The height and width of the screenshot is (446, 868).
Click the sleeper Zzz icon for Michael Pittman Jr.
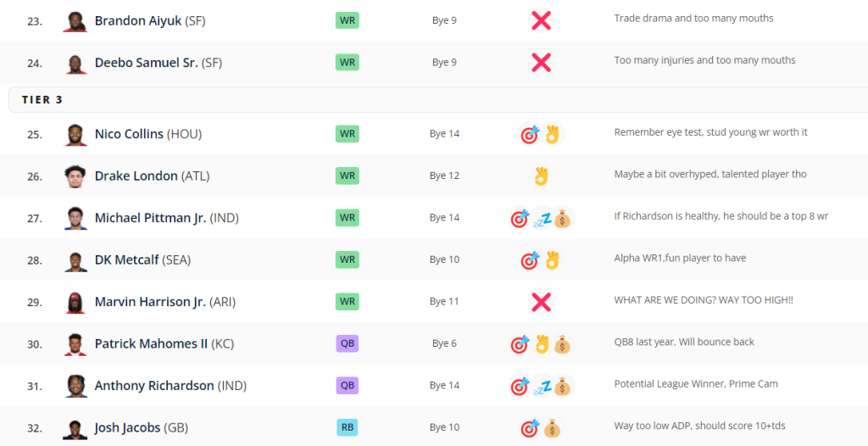tap(542, 219)
